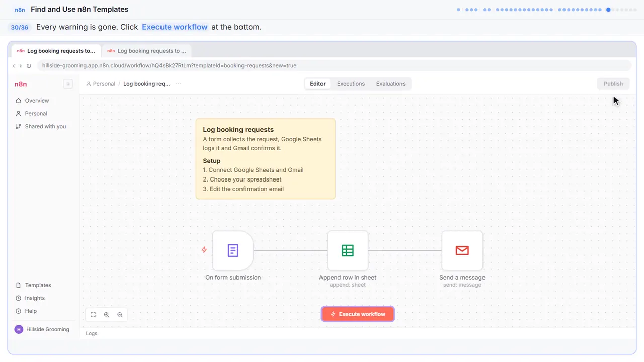Select the active first browser tab
The height and width of the screenshot is (362, 644).
56,51
